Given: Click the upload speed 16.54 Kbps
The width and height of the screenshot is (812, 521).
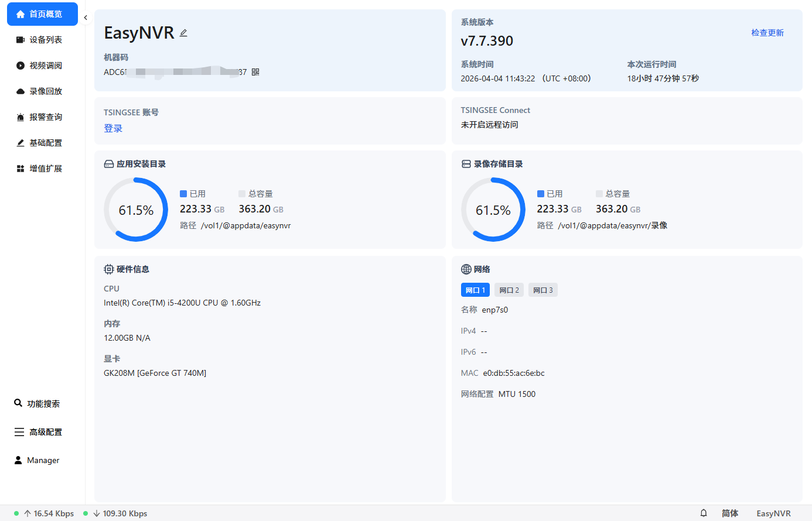Looking at the screenshot, I should click(54, 513).
